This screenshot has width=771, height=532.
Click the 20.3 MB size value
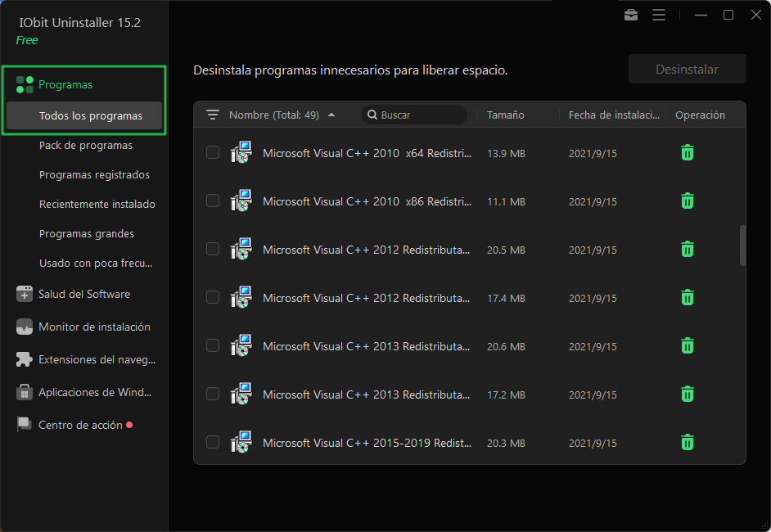point(506,443)
